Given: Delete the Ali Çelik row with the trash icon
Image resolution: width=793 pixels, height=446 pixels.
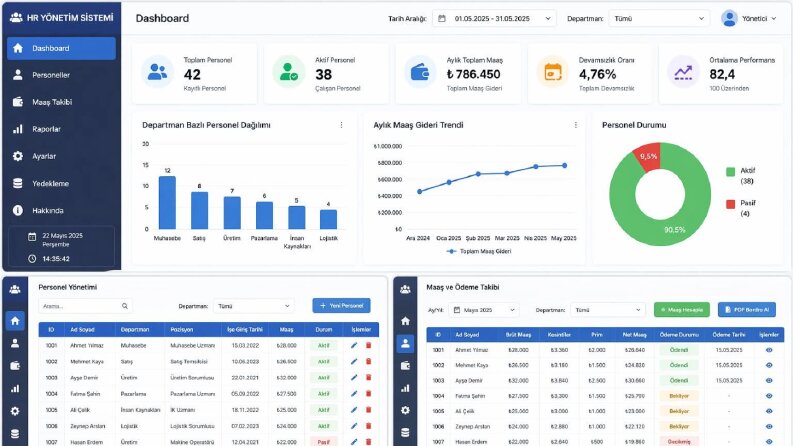Looking at the screenshot, I should click(369, 410).
